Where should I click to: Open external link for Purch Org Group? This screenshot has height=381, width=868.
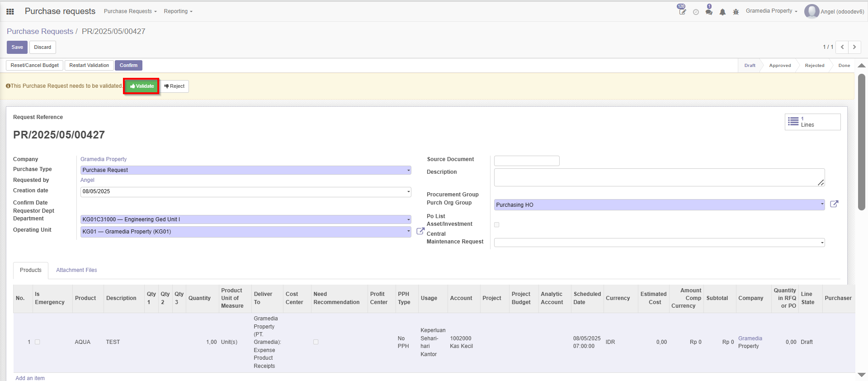(x=834, y=204)
